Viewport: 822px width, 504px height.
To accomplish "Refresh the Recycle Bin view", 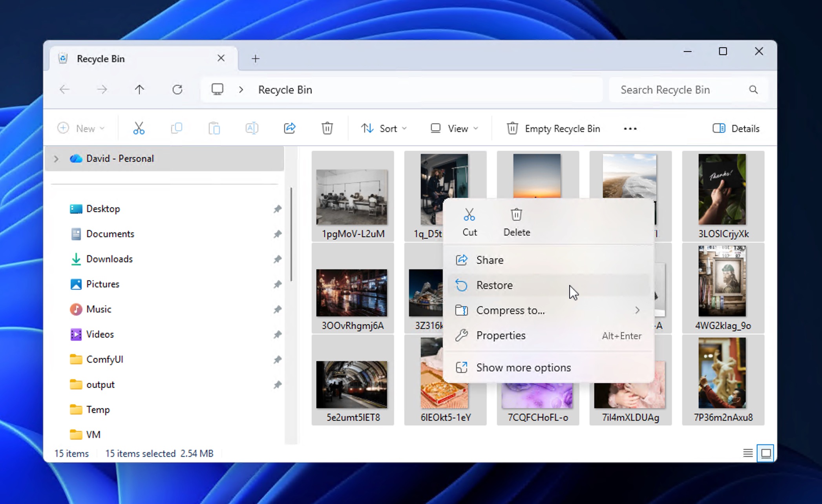I will (x=177, y=89).
